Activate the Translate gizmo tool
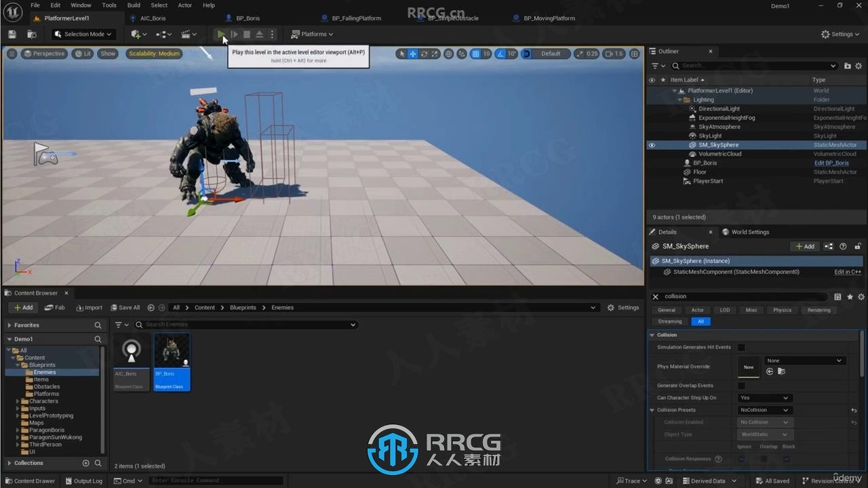Viewport: 868px width, 488px height. point(412,54)
